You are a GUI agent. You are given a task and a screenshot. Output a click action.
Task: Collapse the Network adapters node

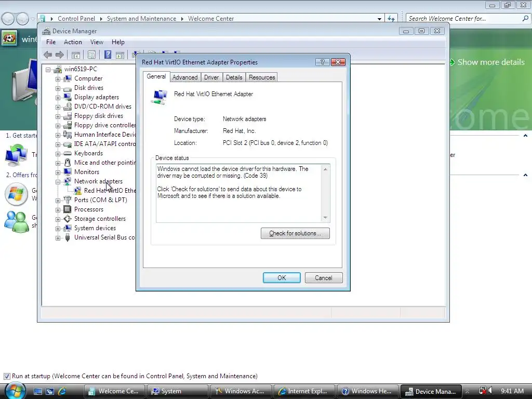(58, 182)
